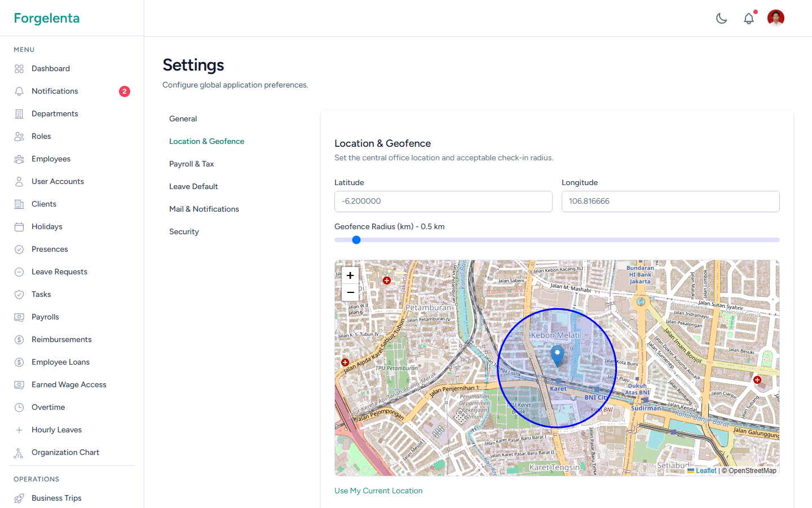The width and height of the screenshot is (812, 508).
Task: Click the notifications badge showing 2
Action: pyautogui.click(x=125, y=91)
